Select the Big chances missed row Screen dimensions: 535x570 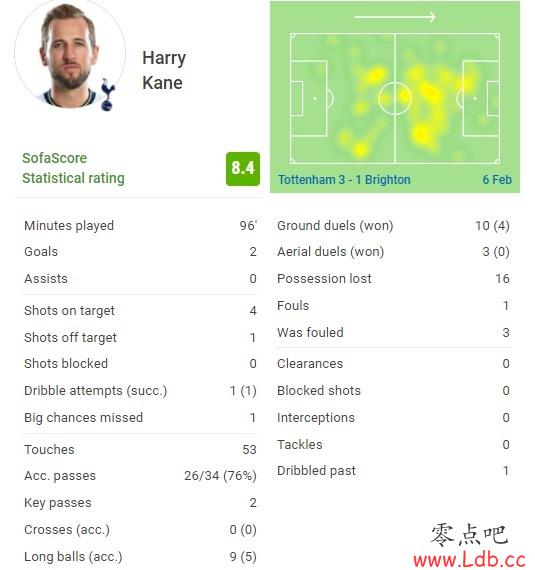tap(140, 417)
